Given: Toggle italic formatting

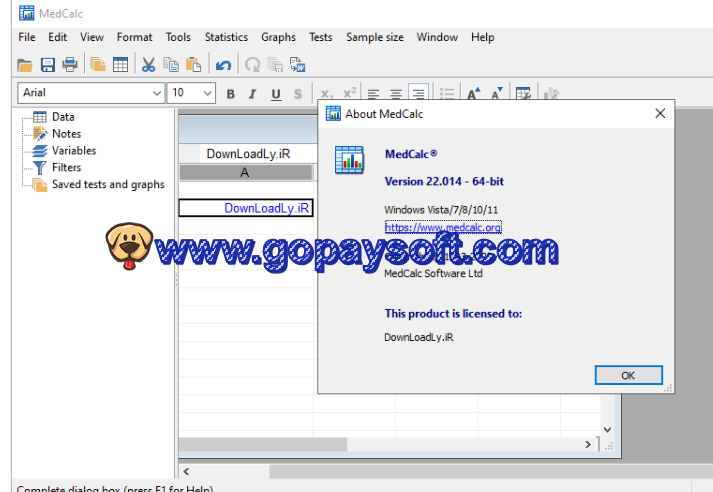Looking at the screenshot, I should 253,94.
